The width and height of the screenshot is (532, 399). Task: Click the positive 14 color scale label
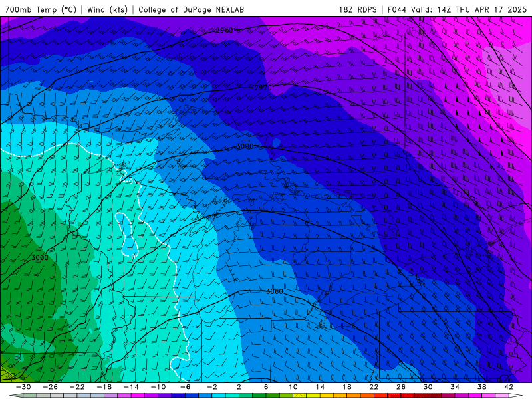tap(320, 387)
